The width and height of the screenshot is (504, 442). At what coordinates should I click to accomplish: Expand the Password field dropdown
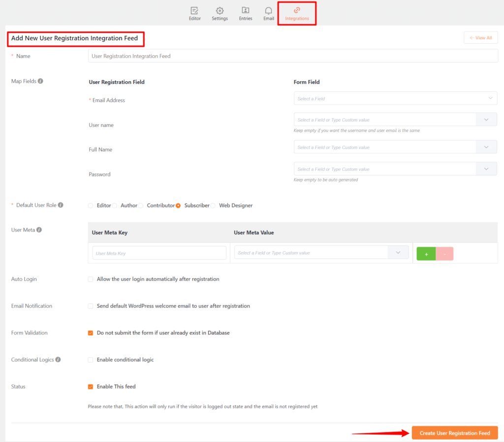click(x=486, y=168)
